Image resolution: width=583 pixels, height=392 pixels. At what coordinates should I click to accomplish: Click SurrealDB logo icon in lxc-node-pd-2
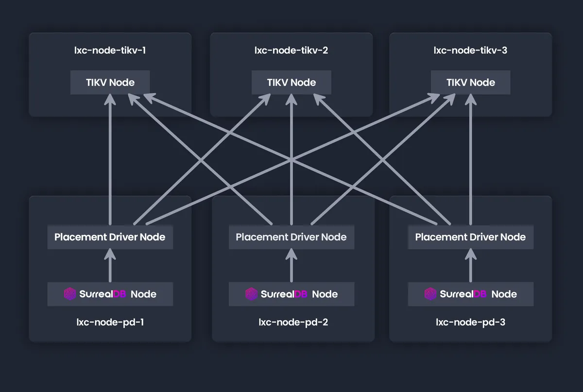[x=252, y=294]
